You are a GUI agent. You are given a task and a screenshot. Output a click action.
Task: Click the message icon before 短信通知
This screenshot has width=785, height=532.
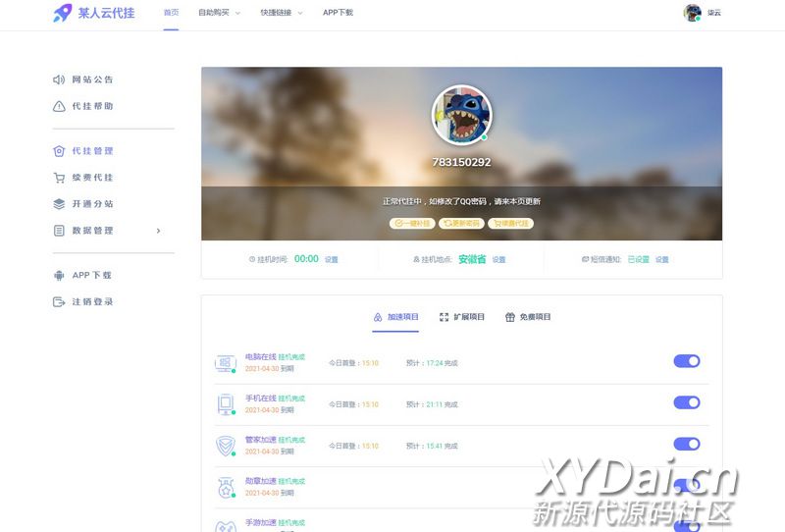(585, 259)
